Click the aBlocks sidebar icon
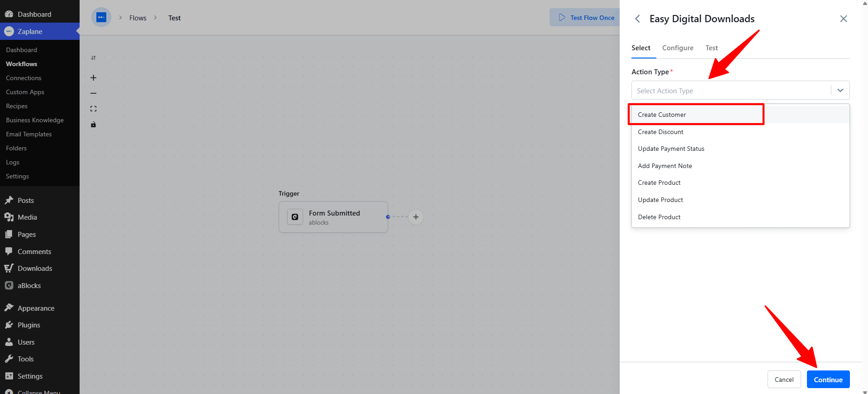 point(9,285)
